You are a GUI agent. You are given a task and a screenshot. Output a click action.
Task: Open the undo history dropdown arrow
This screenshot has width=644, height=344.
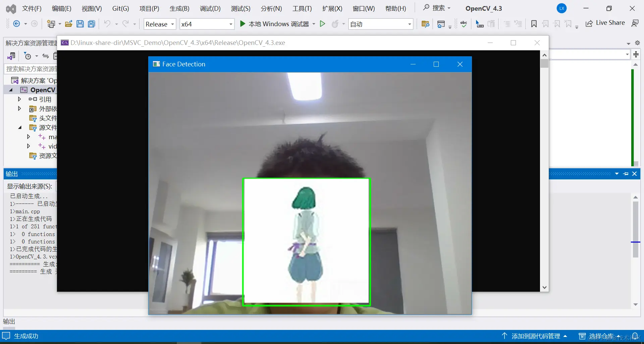(116, 24)
